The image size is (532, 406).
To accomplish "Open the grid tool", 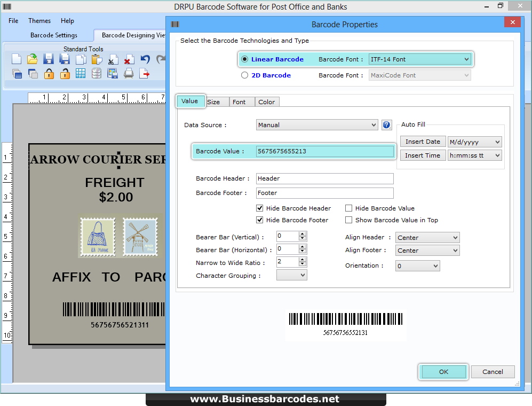I will pyautogui.click(x=80, y=74).
